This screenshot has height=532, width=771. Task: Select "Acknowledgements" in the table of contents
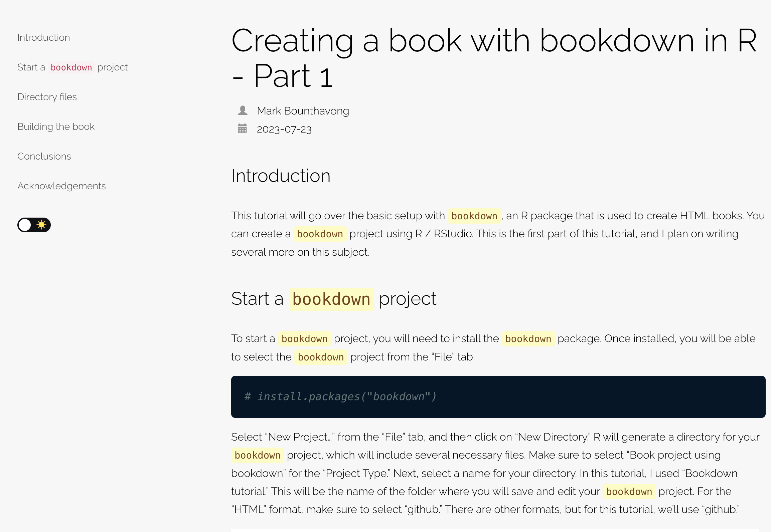coord(61,186)
